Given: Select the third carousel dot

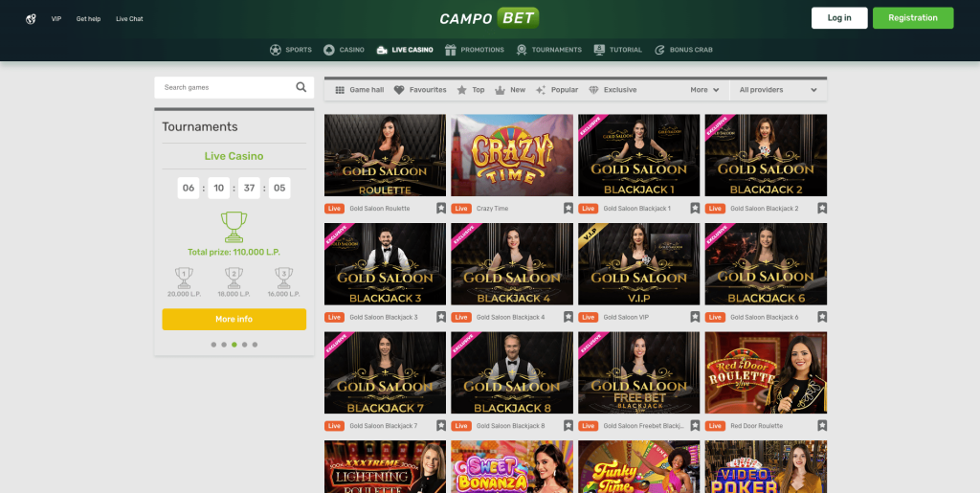Looking at the screenshot, I should pyautogui.click(x=234, y=345).
